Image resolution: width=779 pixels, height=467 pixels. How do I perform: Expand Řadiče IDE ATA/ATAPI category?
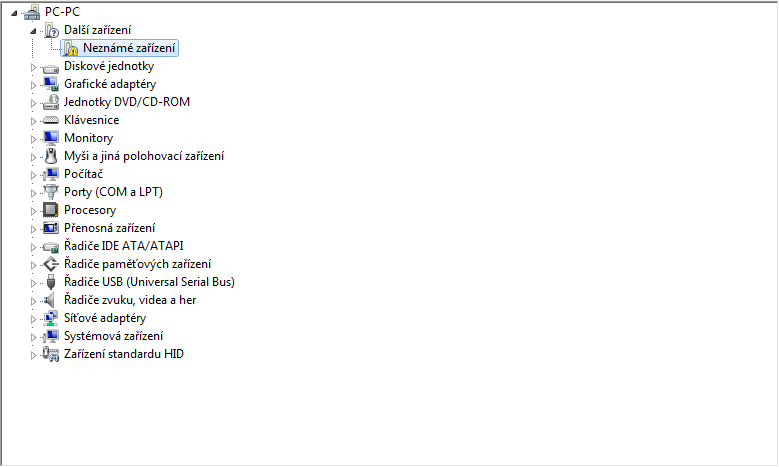pyautogui.click(x=33, y=247)
